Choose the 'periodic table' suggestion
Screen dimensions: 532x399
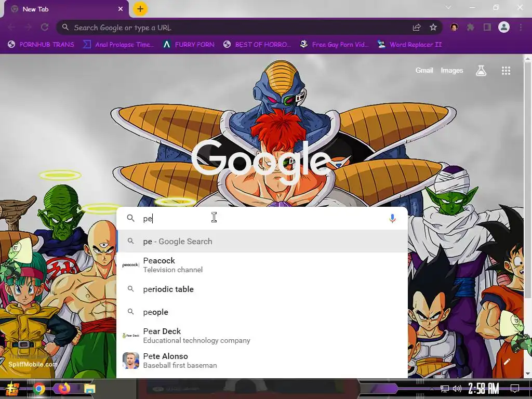click(x=262, y=289)
